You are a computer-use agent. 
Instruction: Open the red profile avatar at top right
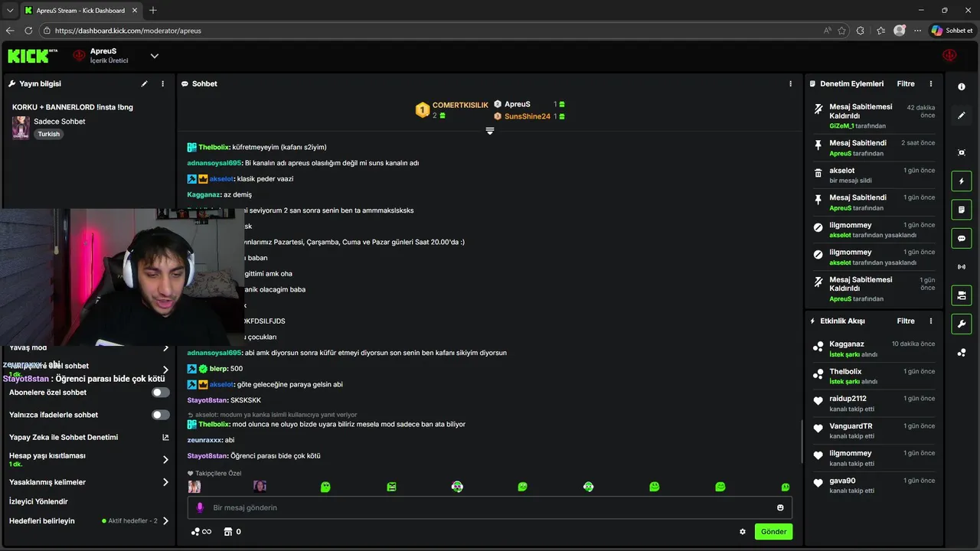[949, 56]
